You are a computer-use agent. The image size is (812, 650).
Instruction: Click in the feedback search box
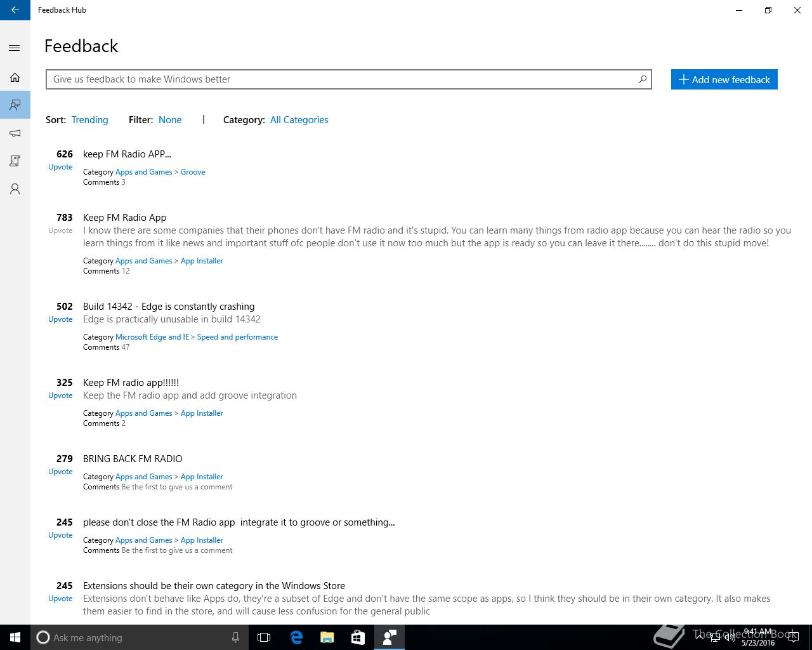[348, 79]
